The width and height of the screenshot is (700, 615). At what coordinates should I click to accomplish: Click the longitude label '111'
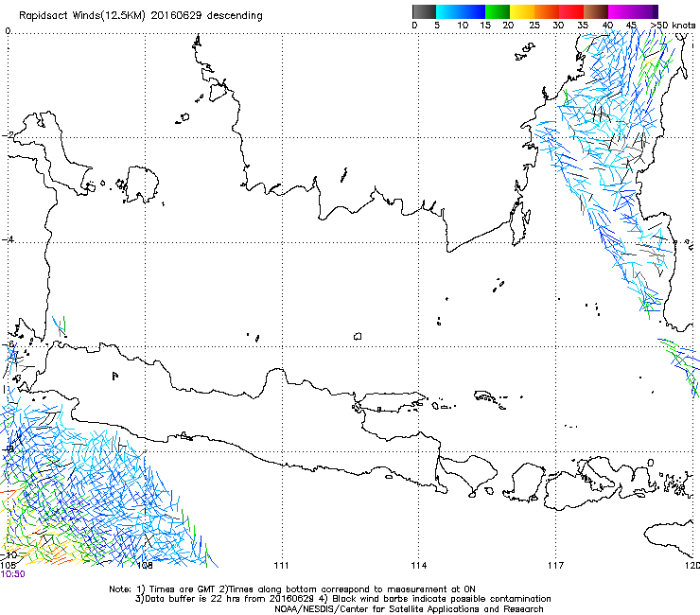point(281,566)
